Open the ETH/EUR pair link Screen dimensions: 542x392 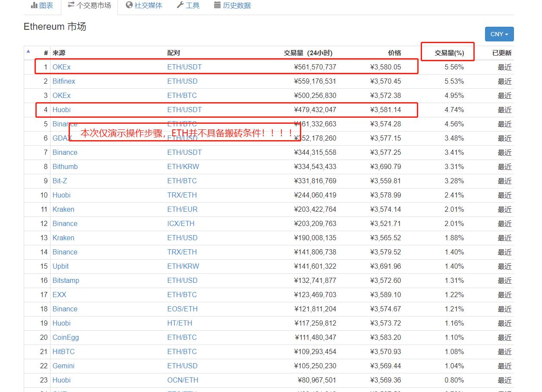[x=182, y=209]
